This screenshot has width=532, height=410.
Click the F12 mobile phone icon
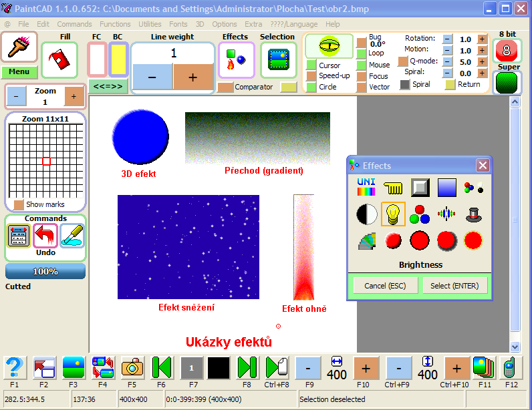(511, 368)
